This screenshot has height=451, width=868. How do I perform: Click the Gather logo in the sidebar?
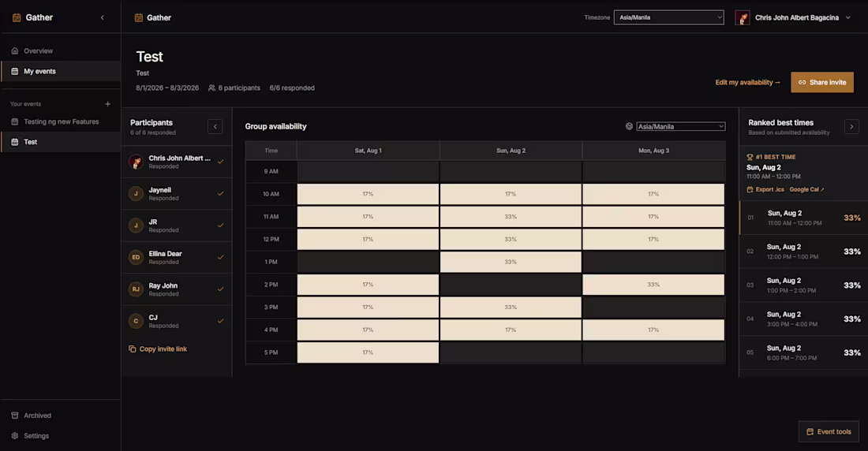tap(32, 17)
